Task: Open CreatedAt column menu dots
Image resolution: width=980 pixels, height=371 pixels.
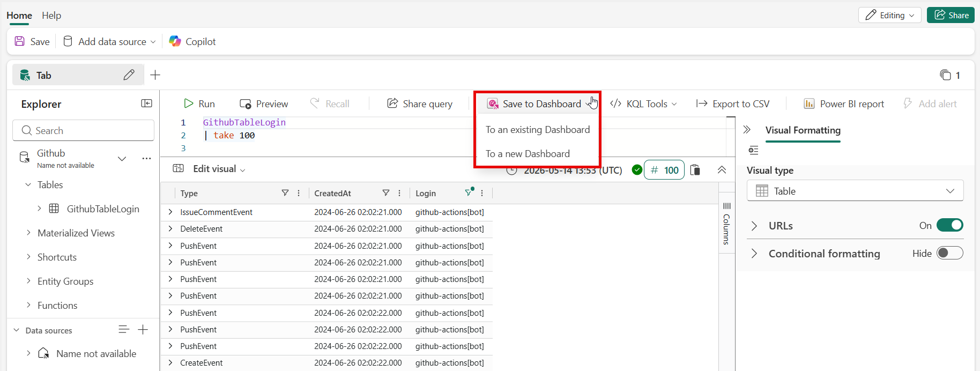Action: point(399,193)
